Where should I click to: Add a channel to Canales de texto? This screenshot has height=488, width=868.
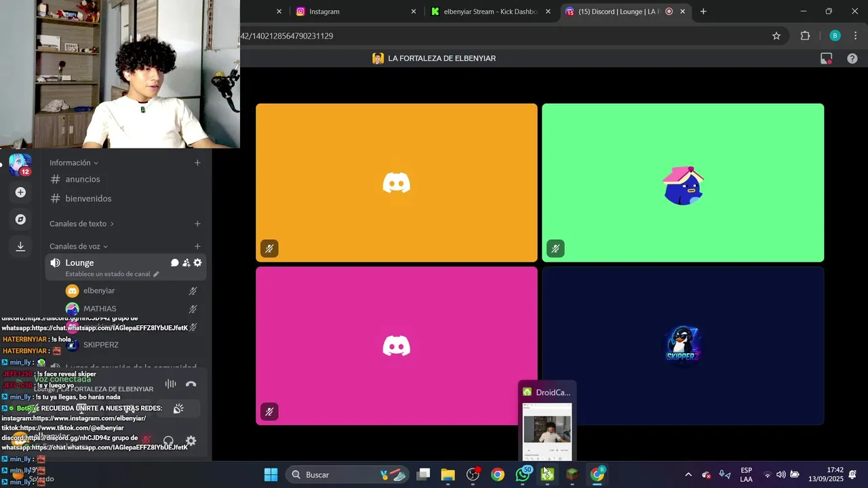click(197, 224)
